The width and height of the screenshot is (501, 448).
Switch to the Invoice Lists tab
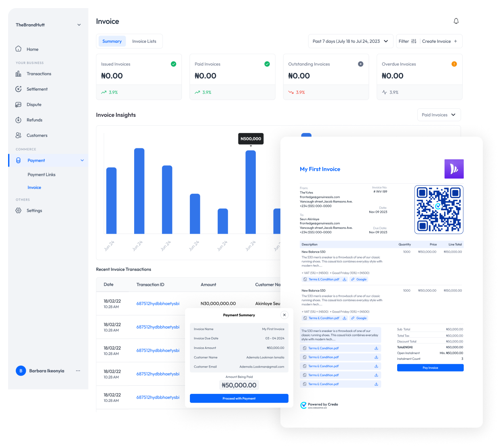(x=144, y=41)
